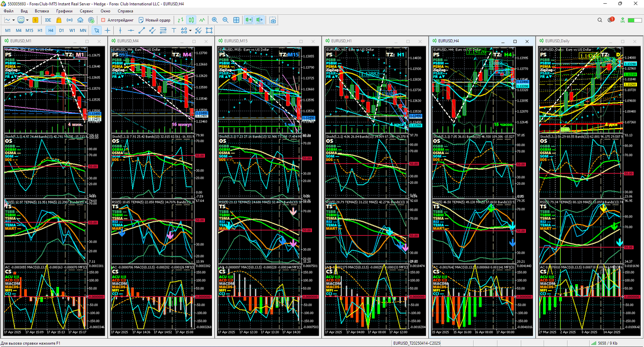Toggle chart auto scroll
Screen dimensions: 644x347
click(x=249, y=20)
